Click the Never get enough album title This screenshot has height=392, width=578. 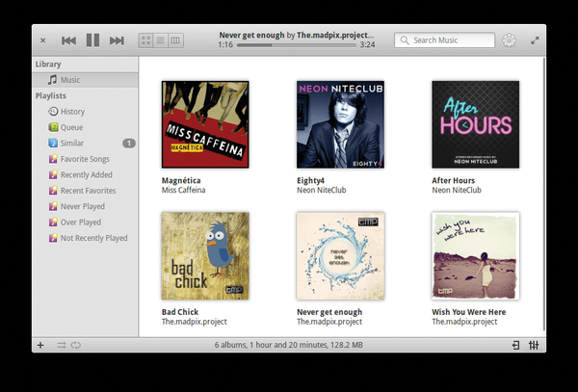[x=329, y=312]
